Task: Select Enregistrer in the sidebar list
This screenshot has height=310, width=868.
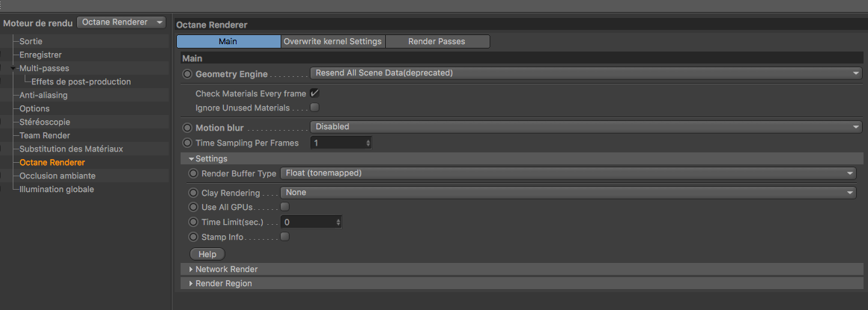Action: [40, 55]
